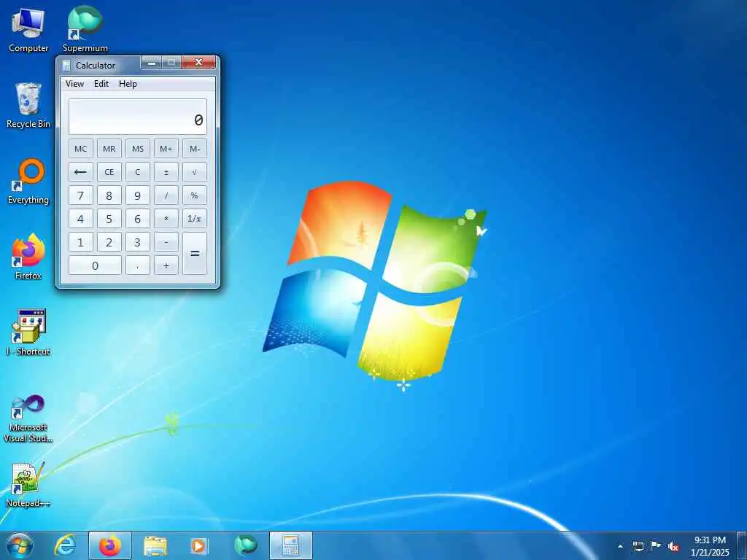
Task: Toggle the sign with ± button
Action: point(166,172)
